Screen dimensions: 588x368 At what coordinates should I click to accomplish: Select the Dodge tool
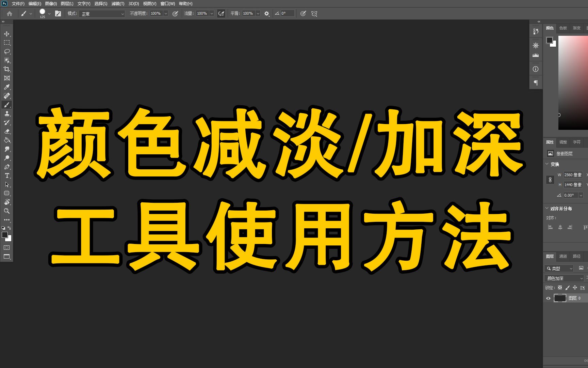point(7,158)
